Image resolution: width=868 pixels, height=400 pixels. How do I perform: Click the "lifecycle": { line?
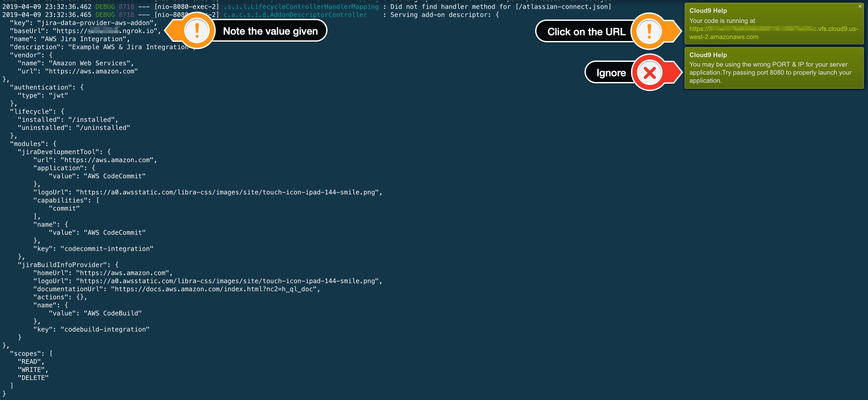pos(37,111)
